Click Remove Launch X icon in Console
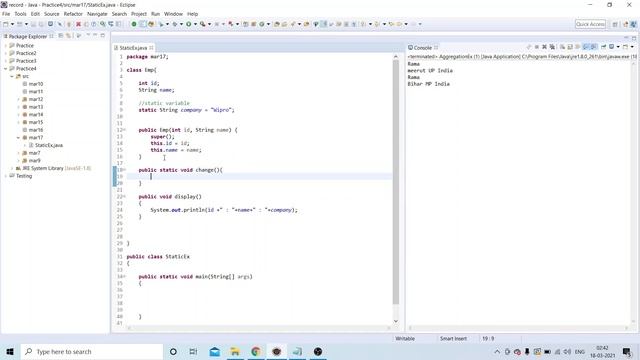640x360 pixels. [544, 47]
